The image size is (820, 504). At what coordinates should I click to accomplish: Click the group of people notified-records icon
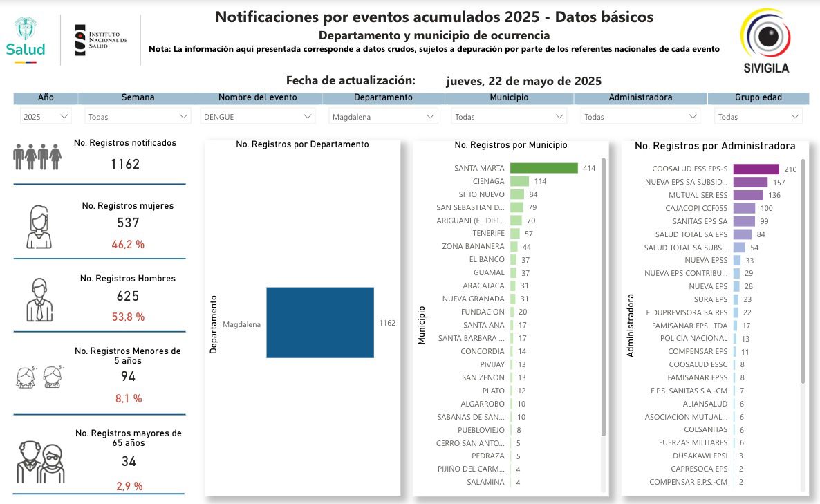pos(37,157)
